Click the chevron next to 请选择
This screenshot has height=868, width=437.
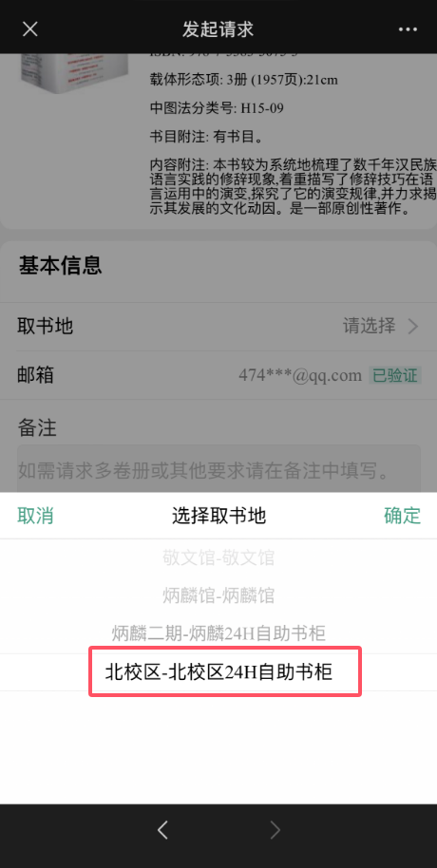(412, 327)
